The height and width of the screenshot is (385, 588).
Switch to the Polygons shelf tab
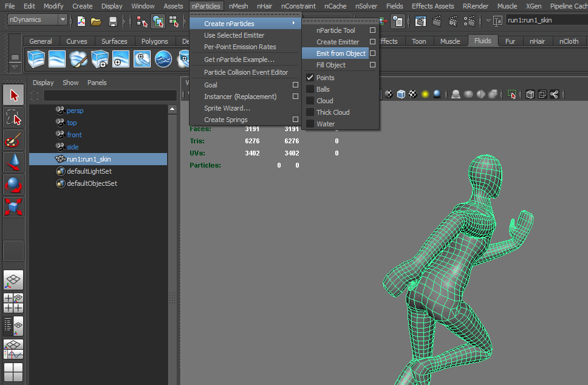(154, 41)
